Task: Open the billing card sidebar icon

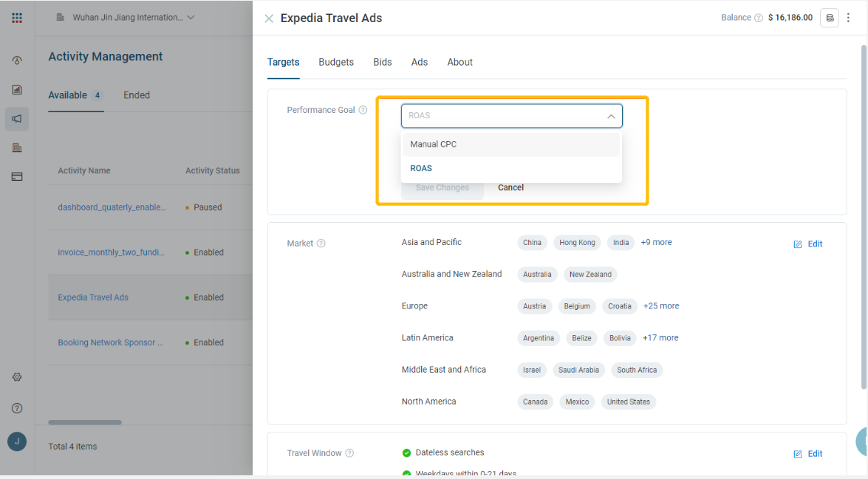Action: tap(17, 176)
